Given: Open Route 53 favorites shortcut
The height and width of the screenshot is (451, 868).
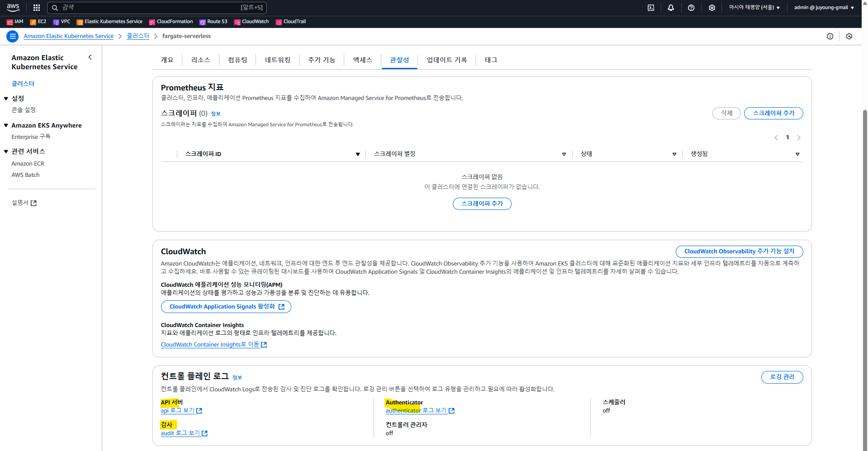Looking at the screenshot, I should (213, 22).
